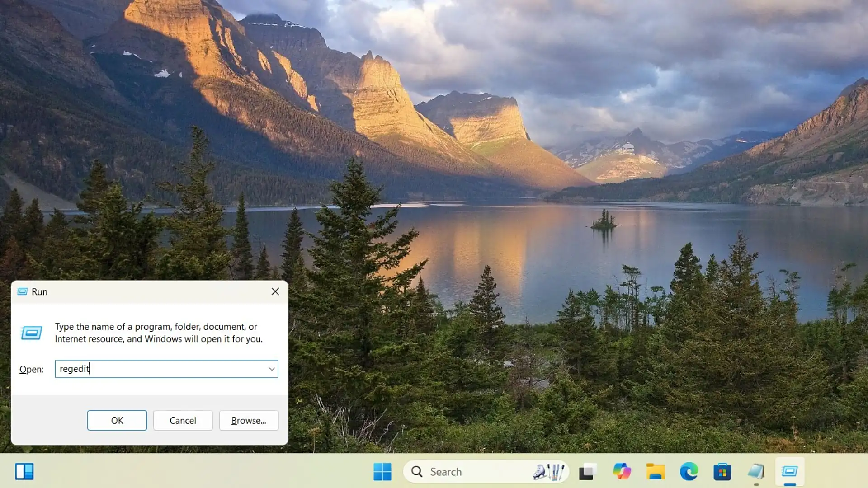The height and width of the screenshot is (488, 868).
Task: Click the winter sports search highlight icon
Action: coord(549,472)
